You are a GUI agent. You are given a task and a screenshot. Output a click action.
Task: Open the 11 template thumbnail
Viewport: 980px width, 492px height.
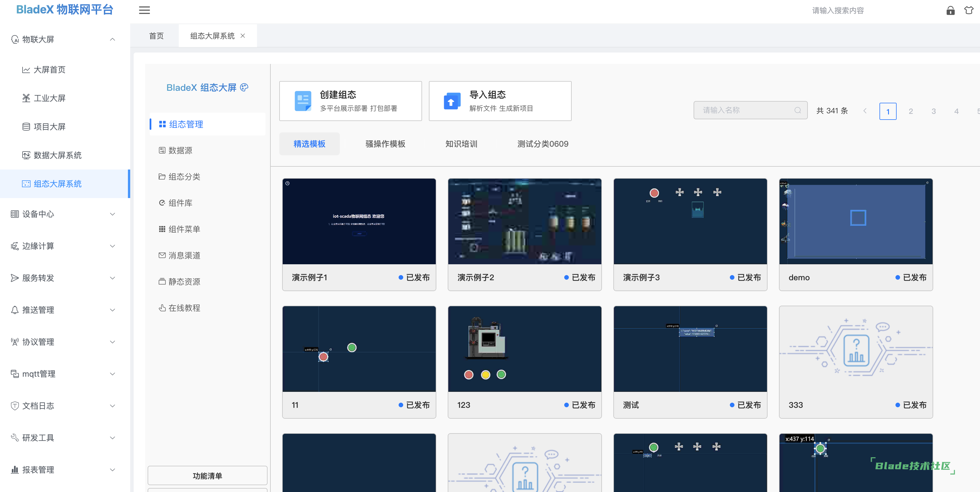coord(359,349)
